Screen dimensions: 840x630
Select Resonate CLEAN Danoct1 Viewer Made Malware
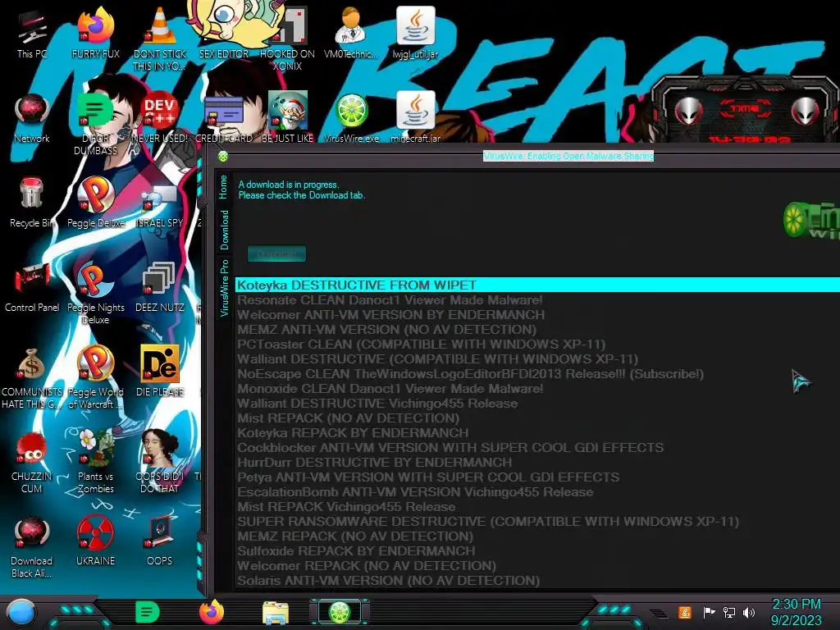point(537,300)
